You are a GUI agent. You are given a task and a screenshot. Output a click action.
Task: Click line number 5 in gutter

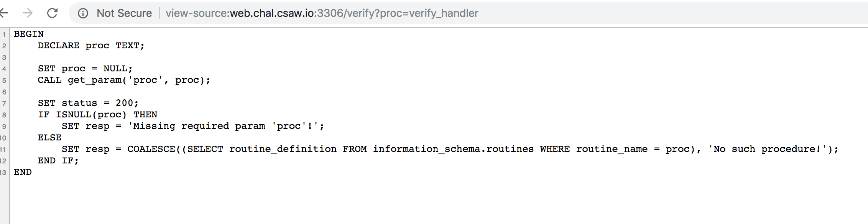click(4, 81)
